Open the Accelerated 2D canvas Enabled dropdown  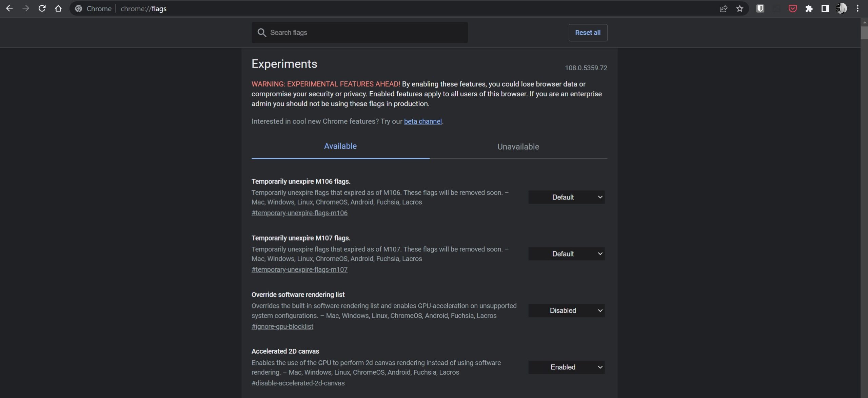point(566,367)
